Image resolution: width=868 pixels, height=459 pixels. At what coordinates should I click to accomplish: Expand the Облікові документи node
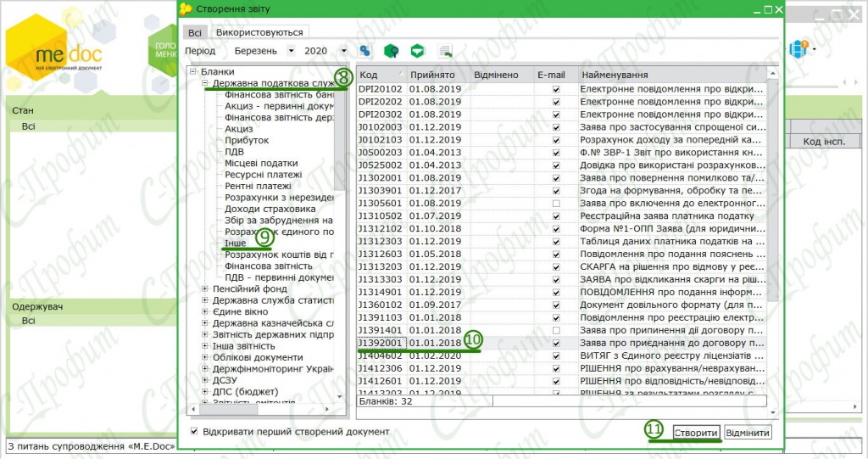205,357
